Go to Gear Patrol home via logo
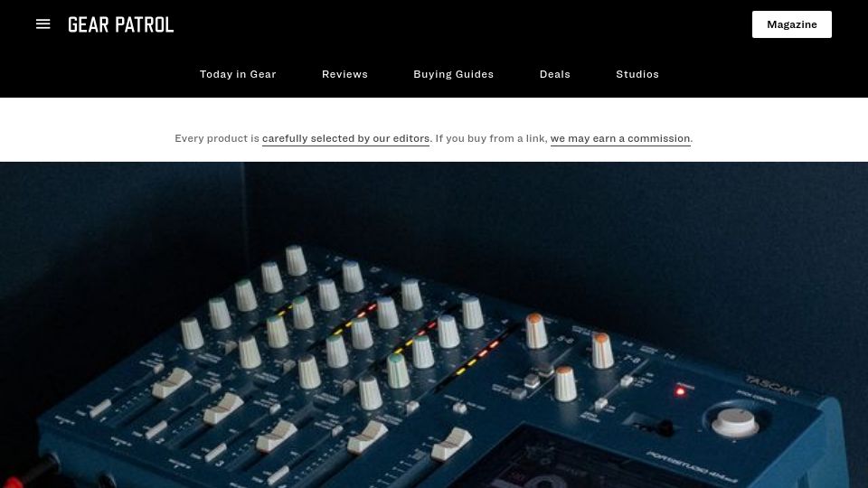This screenshot has height=488, width=868. (120, 24)
